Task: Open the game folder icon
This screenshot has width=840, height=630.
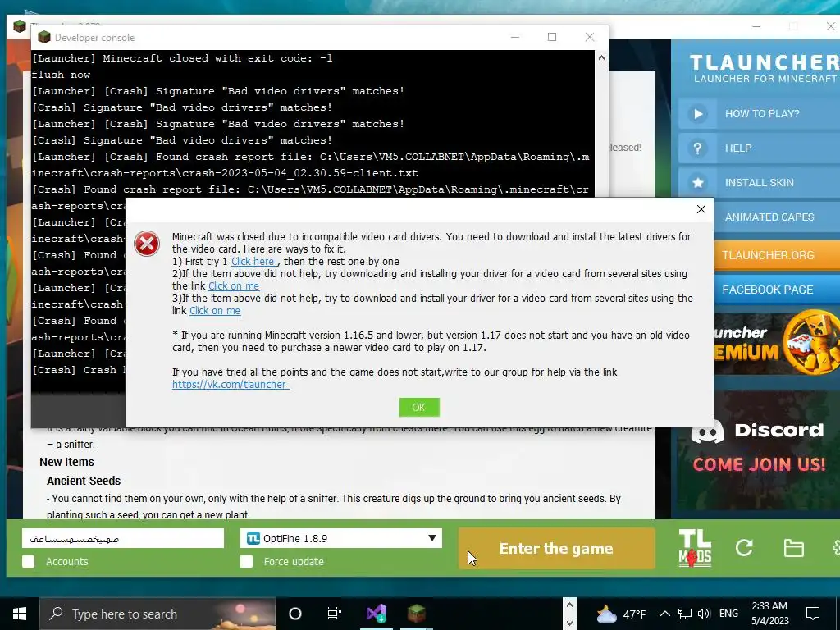Action: click(x=793, y=548)
